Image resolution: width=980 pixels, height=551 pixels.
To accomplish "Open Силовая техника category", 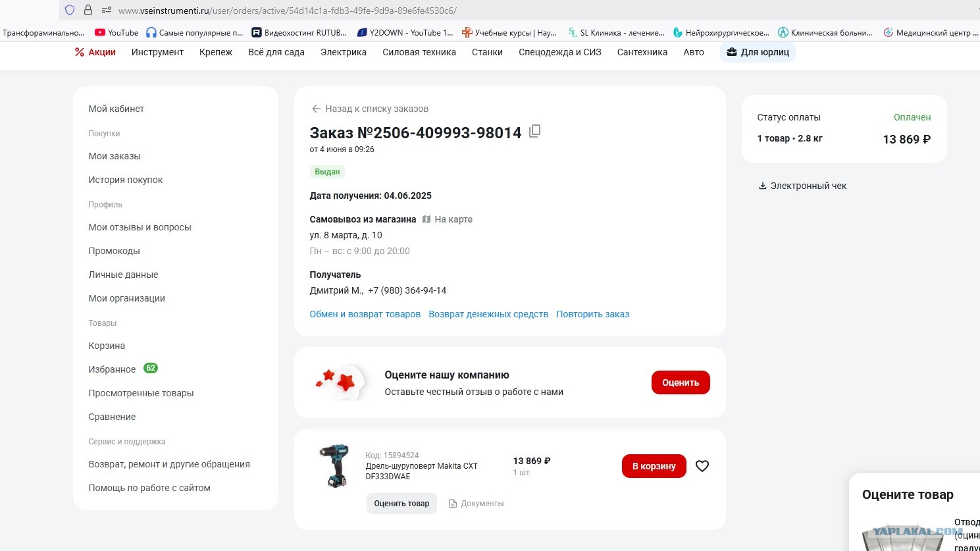I will coord(419,52).
